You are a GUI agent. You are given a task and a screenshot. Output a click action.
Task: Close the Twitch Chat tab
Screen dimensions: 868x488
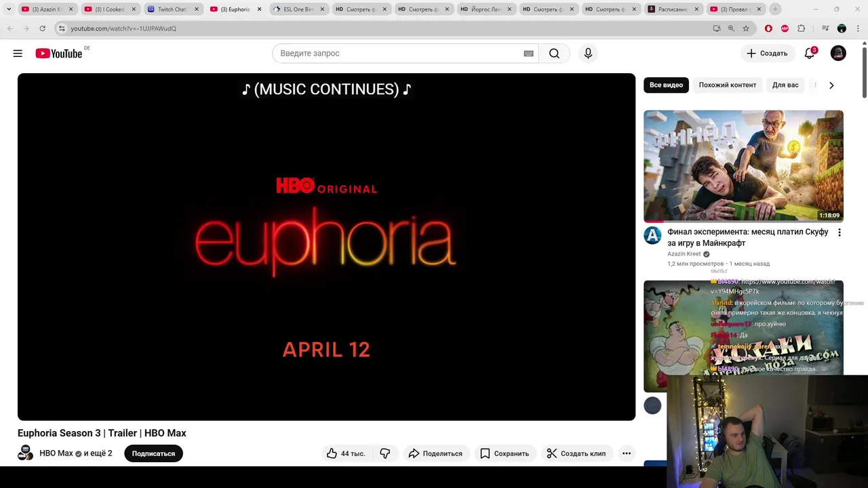tap(197, 9)
